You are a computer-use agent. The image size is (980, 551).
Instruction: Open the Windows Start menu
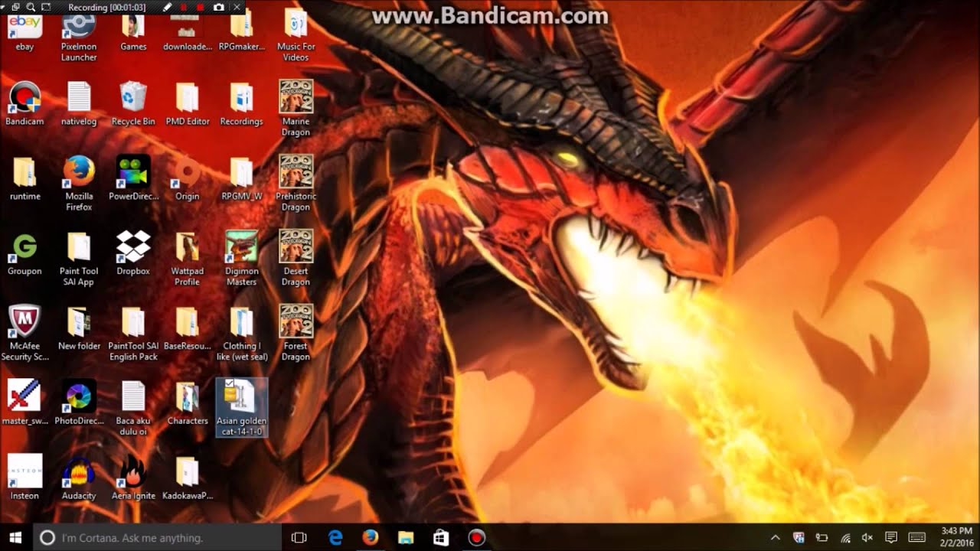pos(15,537)
